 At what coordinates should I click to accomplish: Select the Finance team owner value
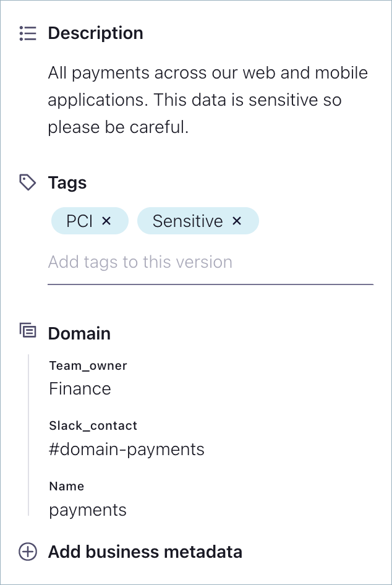80,388
